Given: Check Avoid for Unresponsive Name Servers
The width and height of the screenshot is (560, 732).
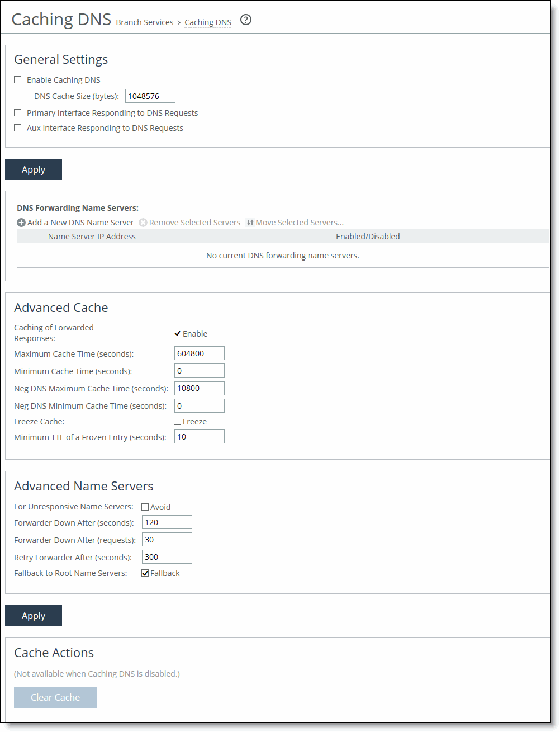Looking at the screenshot, I should click(x=145, y=507).
